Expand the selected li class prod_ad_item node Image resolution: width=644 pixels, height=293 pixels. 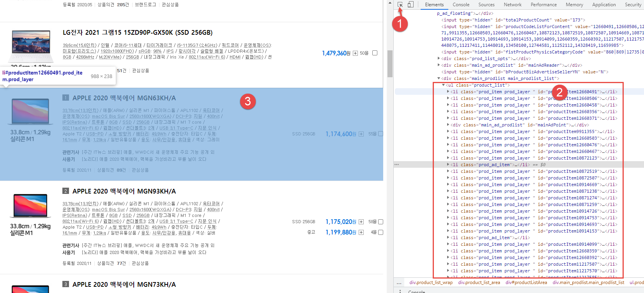click(x=448, y=165)
